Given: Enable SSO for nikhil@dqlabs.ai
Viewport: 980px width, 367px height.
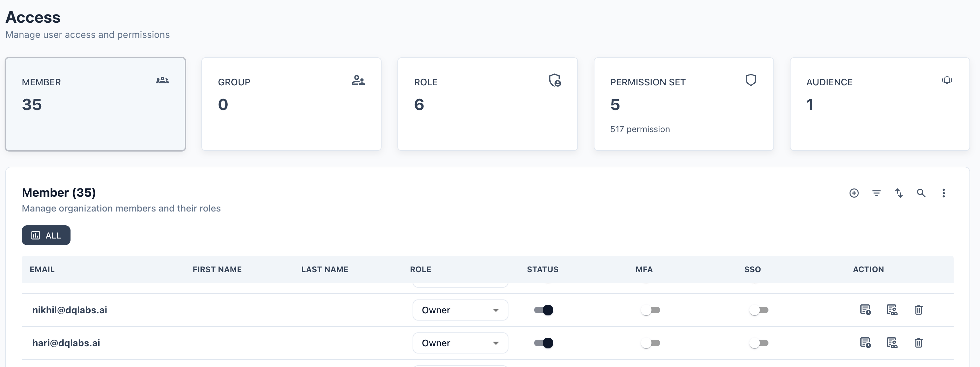Looking at the screenshot, I should (x=759, y=310).
